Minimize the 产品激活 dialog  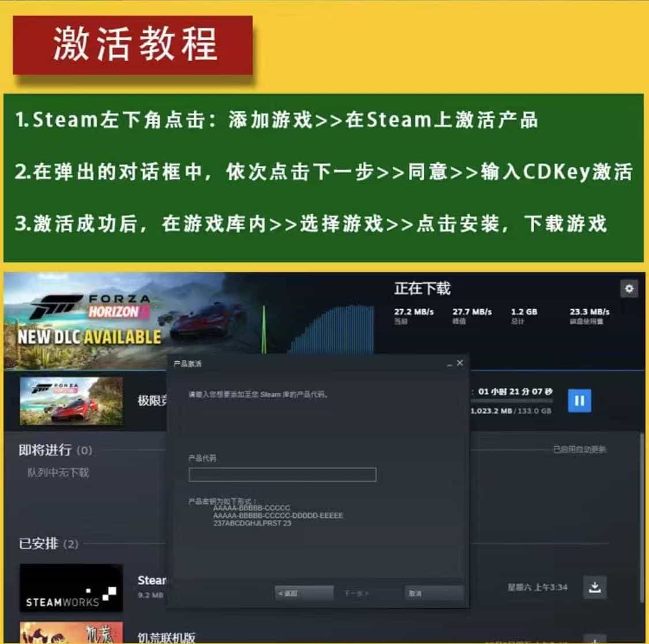click(x=449, y=364)
